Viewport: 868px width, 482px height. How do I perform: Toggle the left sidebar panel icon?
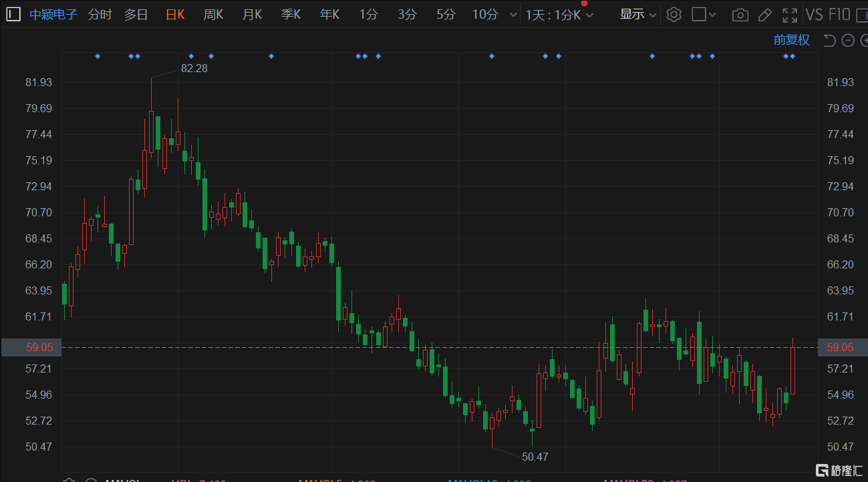(13, 15)
